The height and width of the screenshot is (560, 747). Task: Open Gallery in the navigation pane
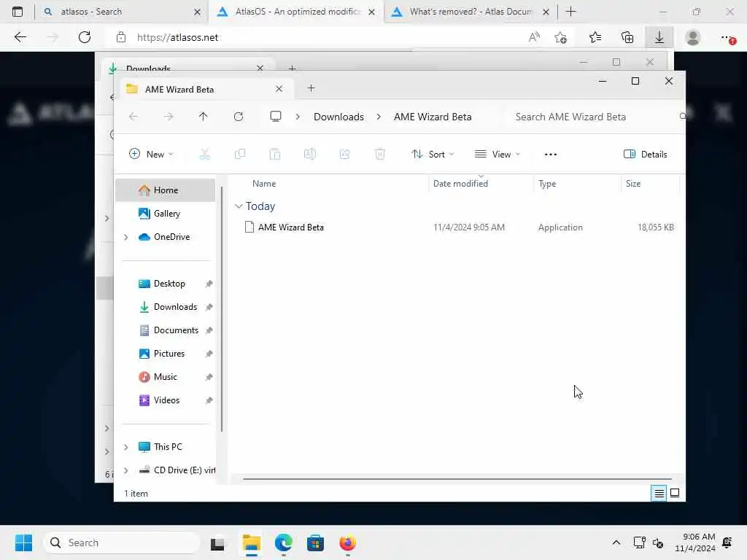pyautogui.click(x=166, y=214)
